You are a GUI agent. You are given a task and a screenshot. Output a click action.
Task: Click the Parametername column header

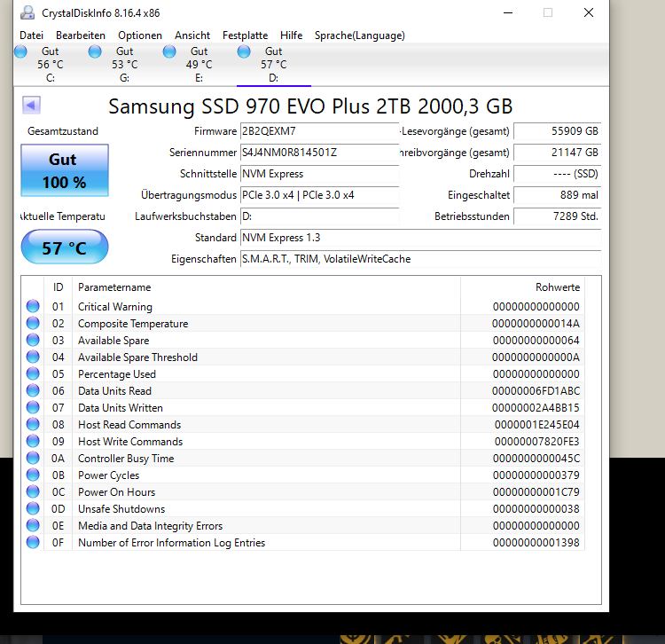(x=266, y=287)
